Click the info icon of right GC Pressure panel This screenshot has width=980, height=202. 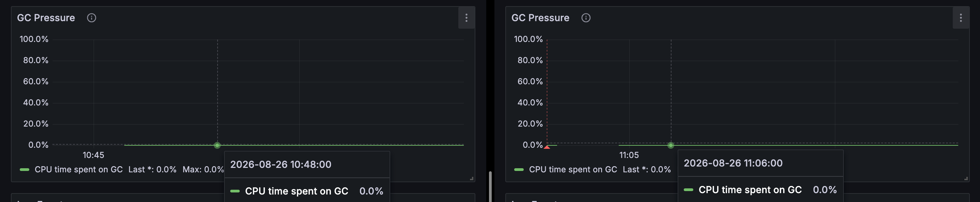pyautogui.click(x=586, y=18)
